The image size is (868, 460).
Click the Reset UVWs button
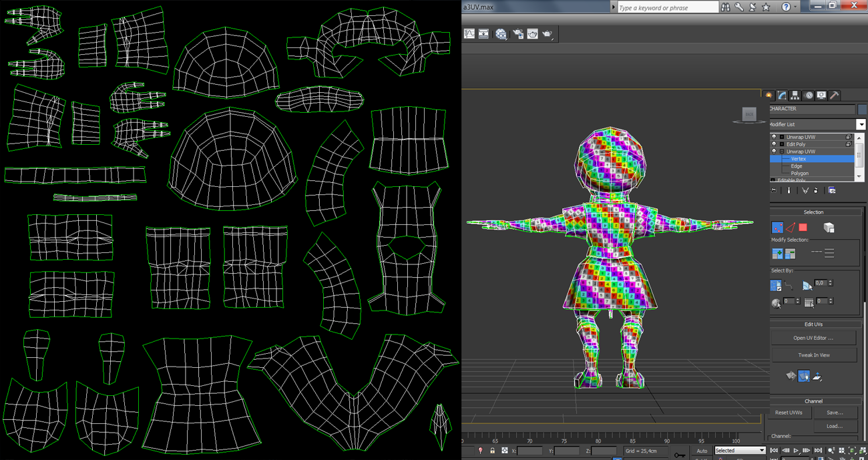pos(789,412)
